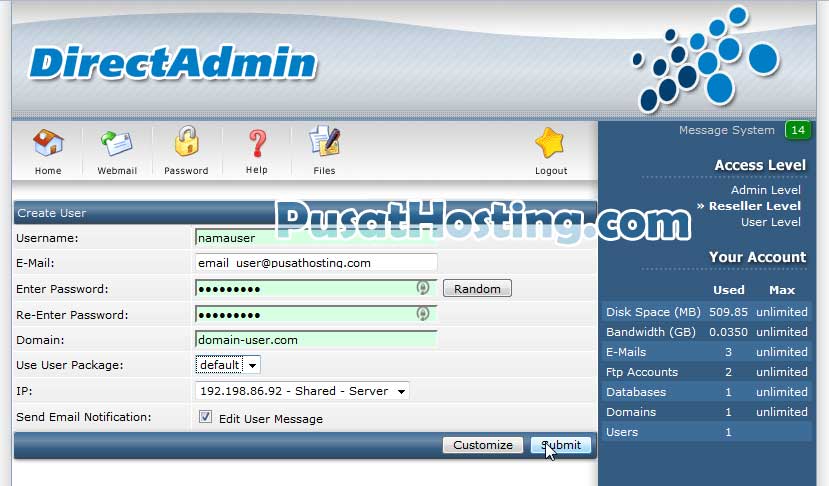Click the Logout label text
This screenshot has width=829, height=486.
click(x=551, y=171)
